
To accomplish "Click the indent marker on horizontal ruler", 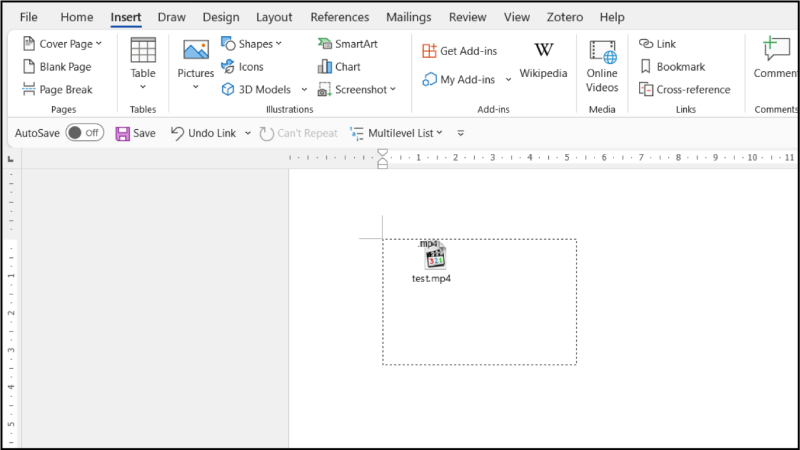I will 382,158.
